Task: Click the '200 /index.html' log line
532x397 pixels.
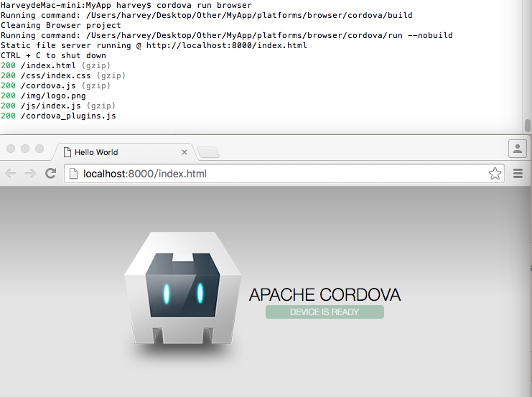Action: coord(55,65)
